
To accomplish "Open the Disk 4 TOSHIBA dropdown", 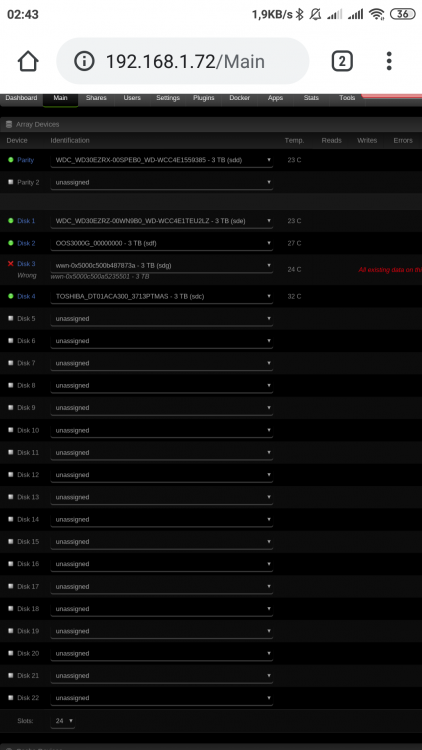I will click(x=162, y=297).
